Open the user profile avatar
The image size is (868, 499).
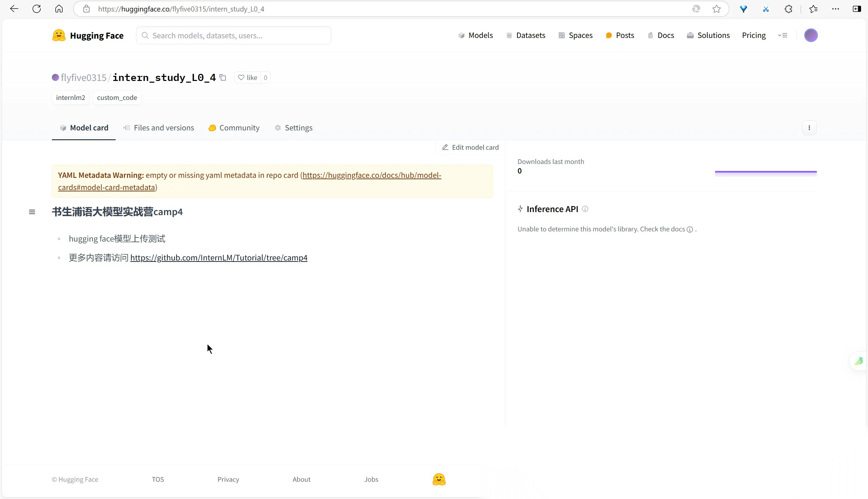[x=810, y=35]
